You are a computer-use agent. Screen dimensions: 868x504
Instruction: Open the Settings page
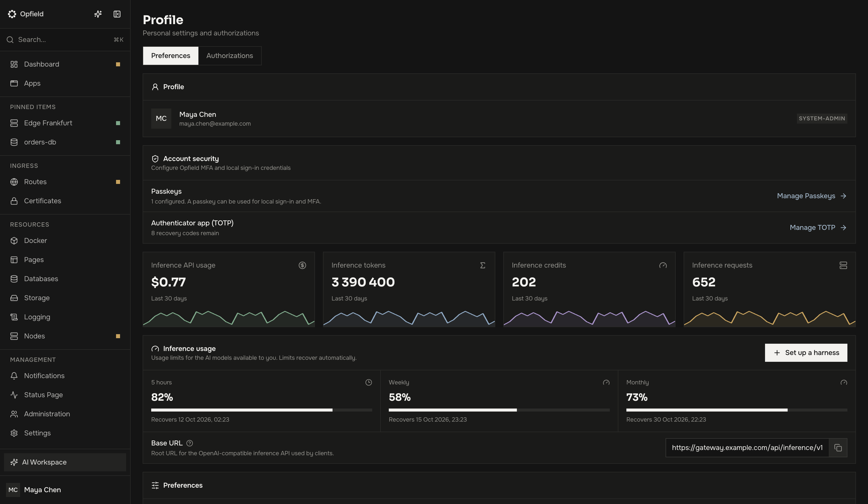[x=65, y=433]
